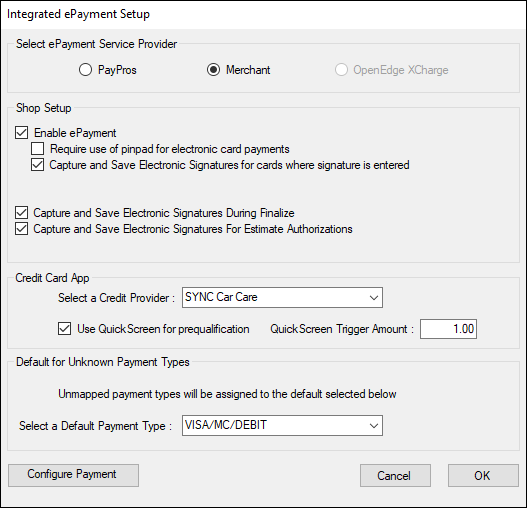Click the 'Select ePayment Service Provider' group label
Image resolution: width=527 pixels, height=508 pixels.
pos(96,44)
